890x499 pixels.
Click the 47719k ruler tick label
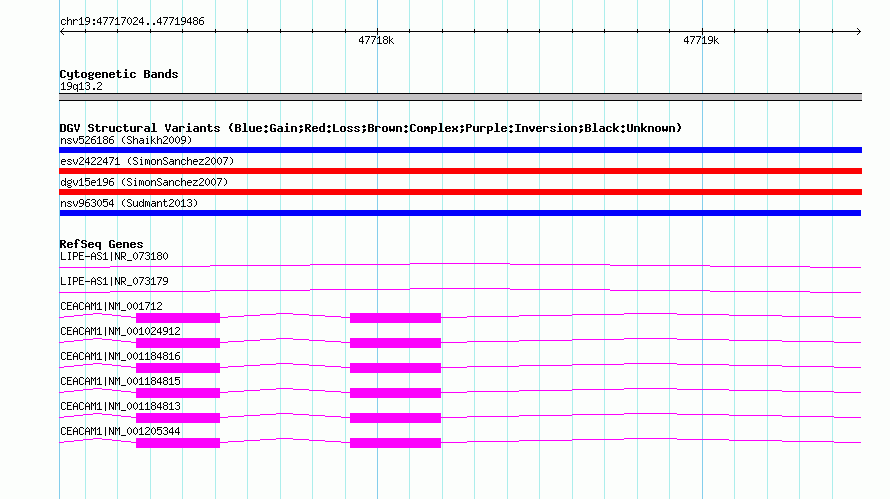(x=701, y=40)
